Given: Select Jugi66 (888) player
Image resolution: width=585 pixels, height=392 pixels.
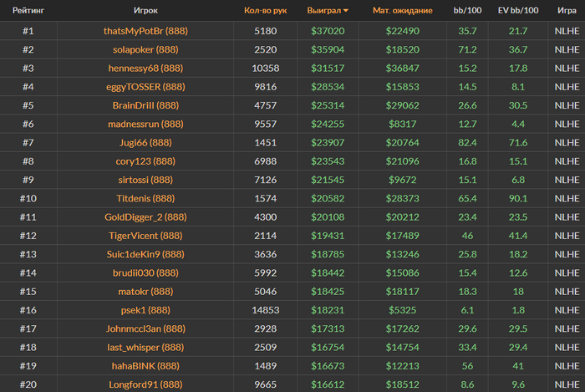Looking at the screenshot, I should point(145,142).
